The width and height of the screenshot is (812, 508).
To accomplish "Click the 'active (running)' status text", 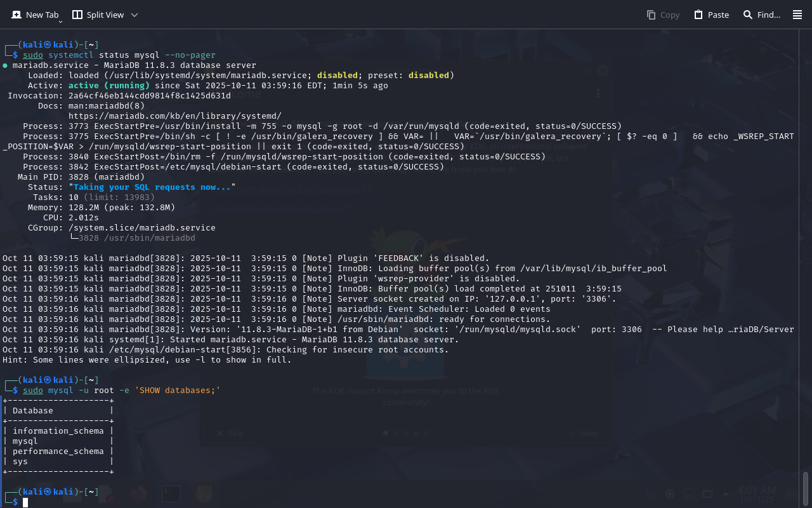I will 108,85.
